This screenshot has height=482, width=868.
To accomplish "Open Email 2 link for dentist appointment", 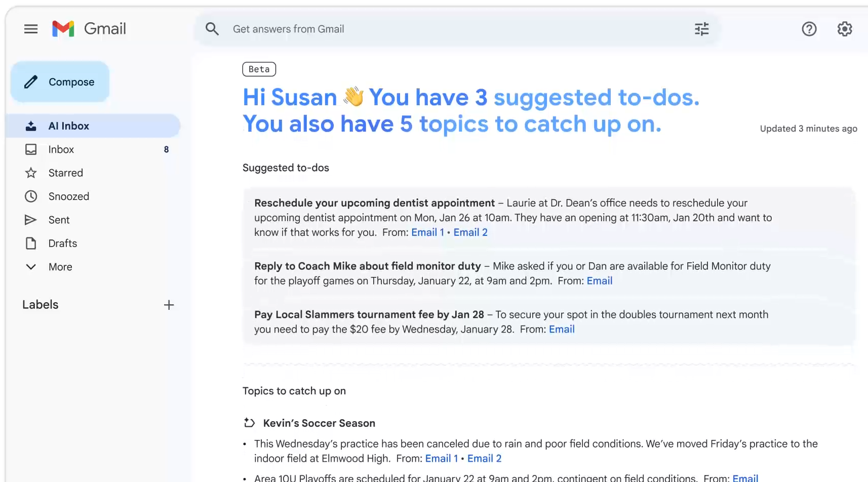I will [x=470, y=232].
